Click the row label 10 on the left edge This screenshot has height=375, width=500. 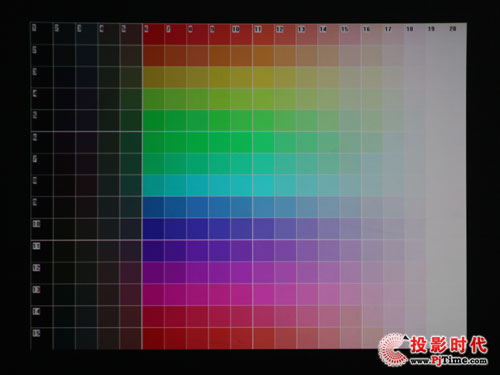pos(36,223)
